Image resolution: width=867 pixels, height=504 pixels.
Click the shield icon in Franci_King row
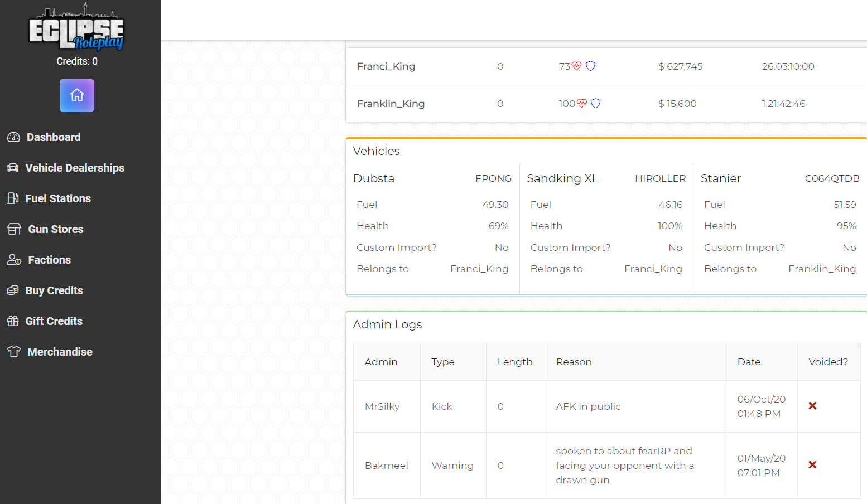point(590,66)
